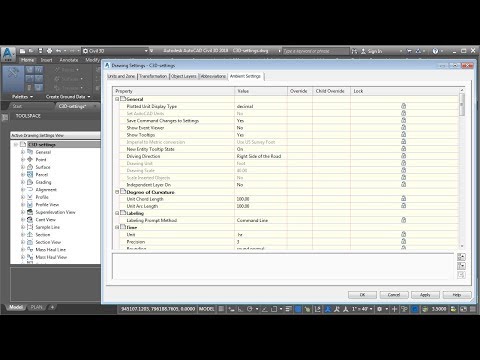Switch to the Annotate ribbon tab

pos(69,60)
